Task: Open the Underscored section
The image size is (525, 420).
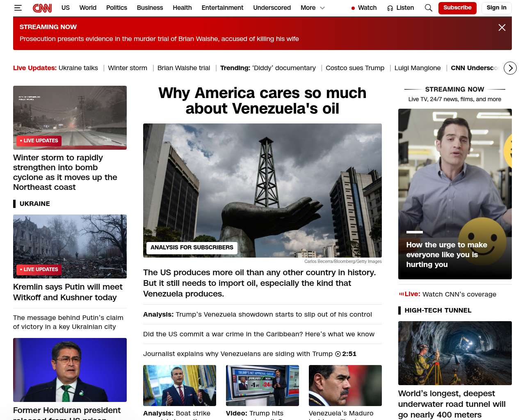Action: [272, 8]
